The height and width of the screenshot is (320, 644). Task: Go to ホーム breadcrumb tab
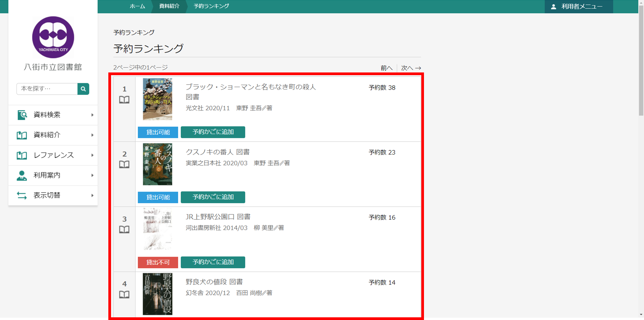click(138, 6)
